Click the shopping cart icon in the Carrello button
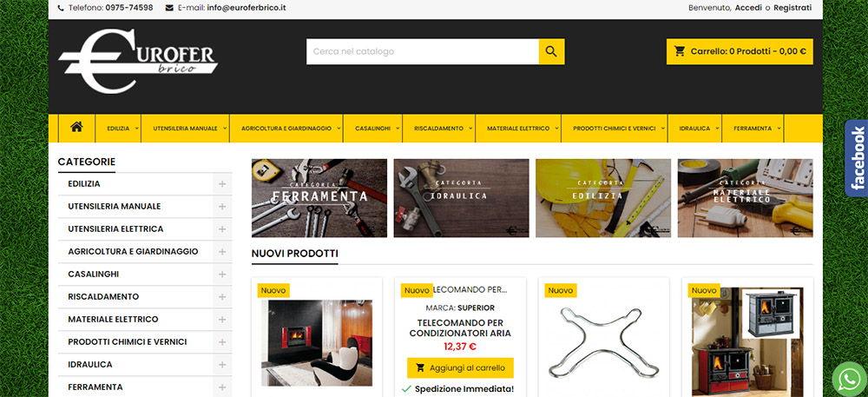 click(680, 51)
